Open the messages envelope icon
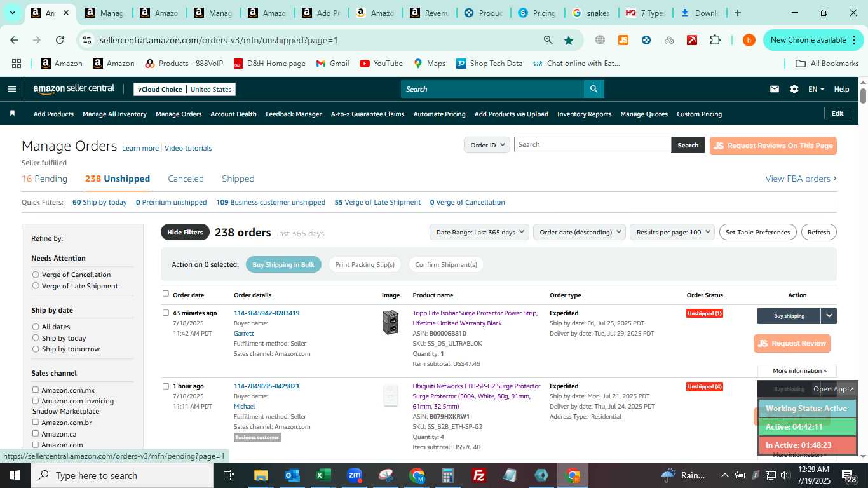The width and height of the screenshot is (868, 488). tap(774, 89)
